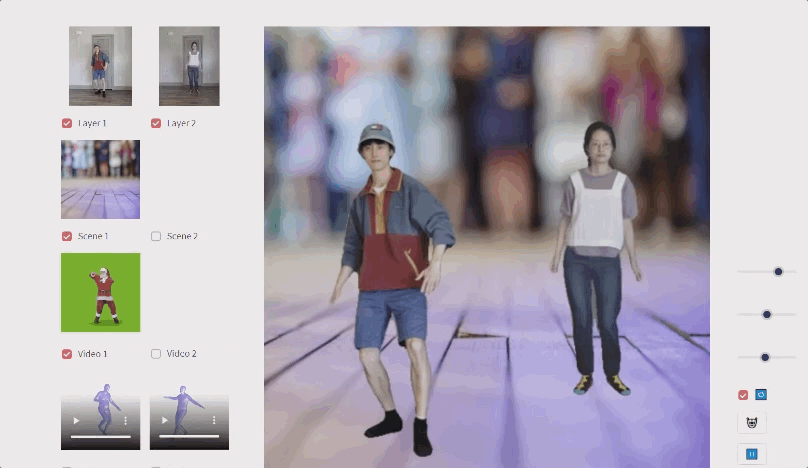Click the blue loop/rotate icon
This screenshot has width=808, height=468.
click(x=761, y=394)
